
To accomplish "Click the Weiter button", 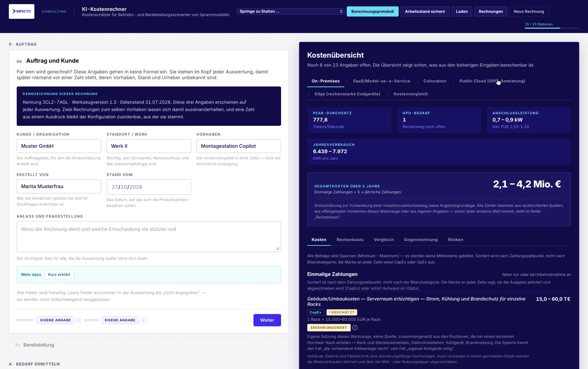I will (267, 320).
